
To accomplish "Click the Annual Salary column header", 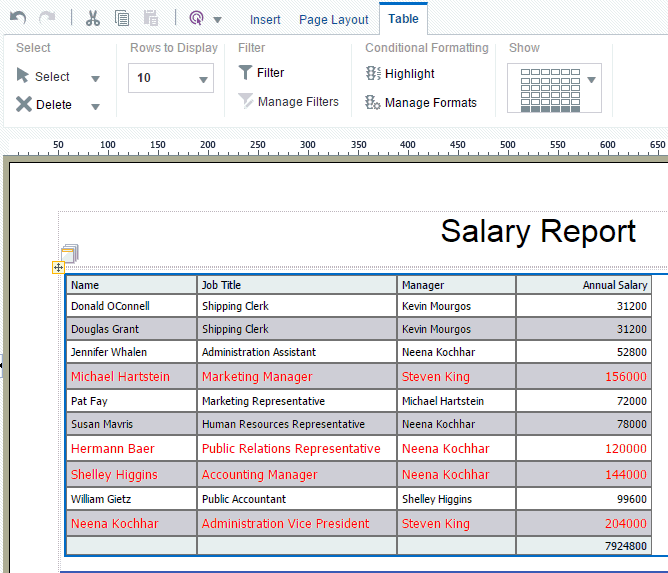I will (x=614, y=285).
